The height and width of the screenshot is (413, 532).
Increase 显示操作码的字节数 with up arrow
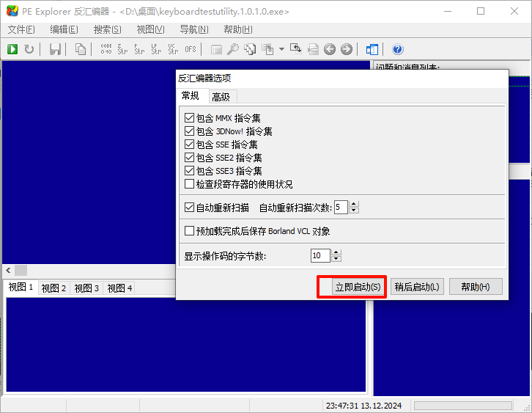coord(336,252)
